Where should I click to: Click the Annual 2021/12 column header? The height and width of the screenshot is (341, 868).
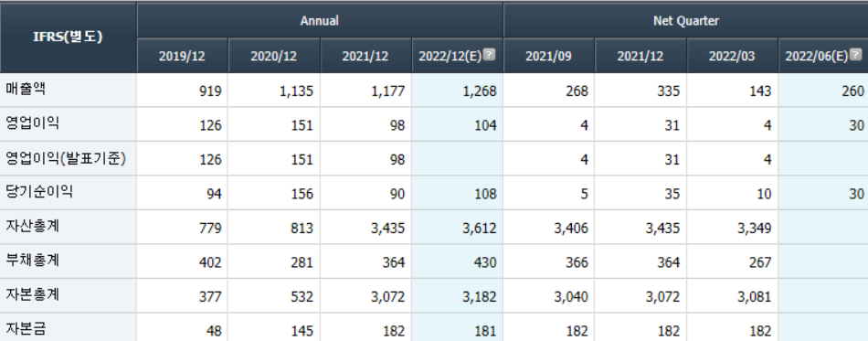[x=365, y=56]
